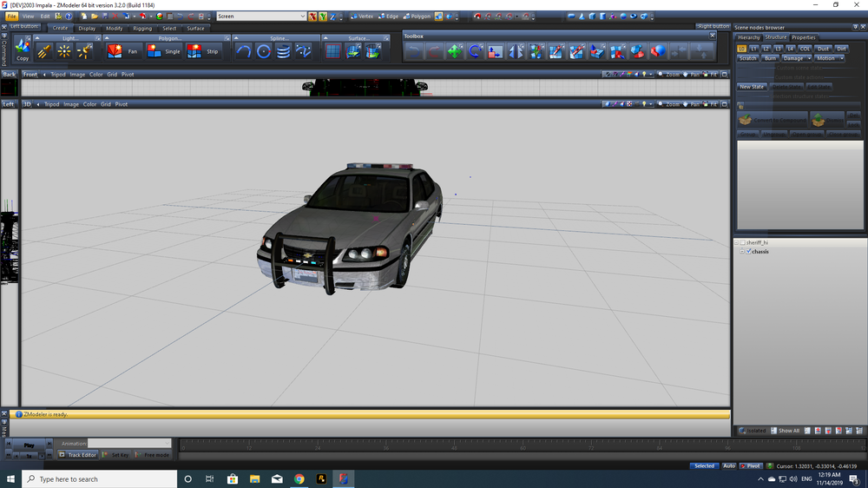Choose the Move tool in Toolbox
Image resolution: width=868 pixels, height=488 pixels.
(455, 52)
